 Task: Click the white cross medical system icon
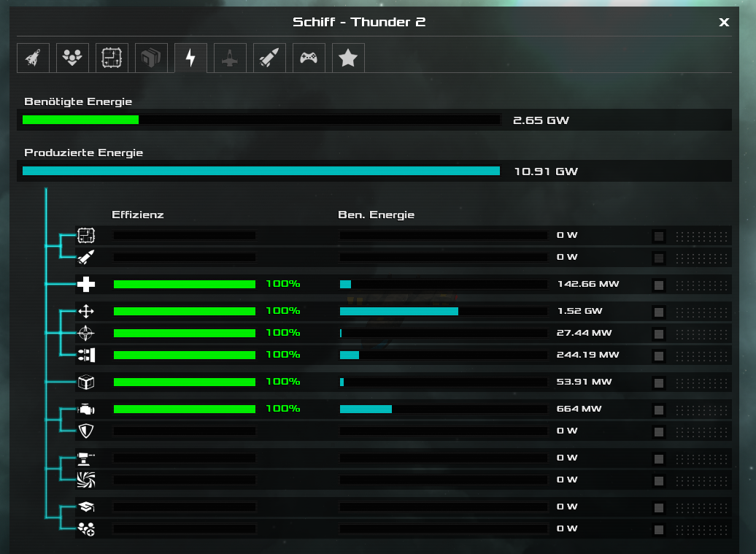86,284
